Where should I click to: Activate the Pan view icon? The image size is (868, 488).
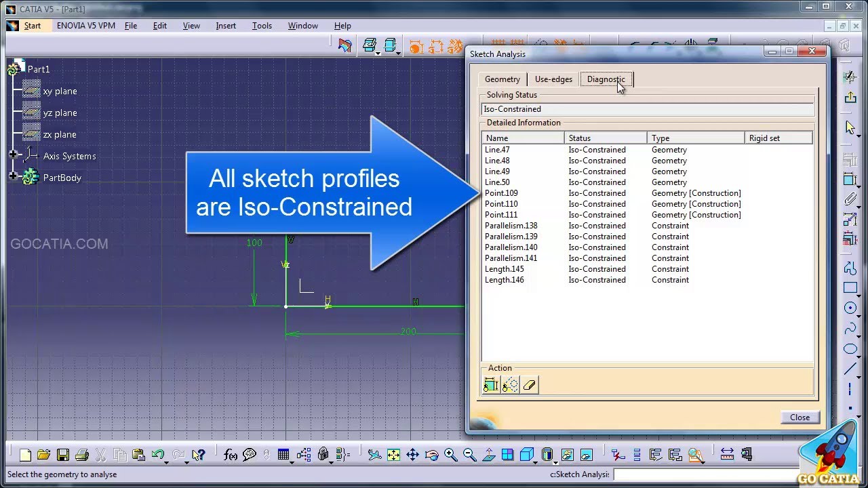click(x=413, y=455)
